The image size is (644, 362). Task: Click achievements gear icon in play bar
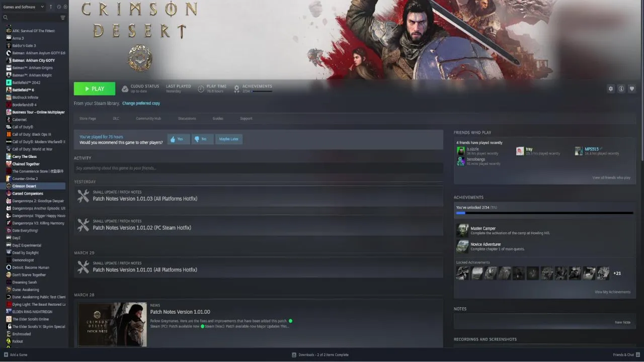pos(237,89)
